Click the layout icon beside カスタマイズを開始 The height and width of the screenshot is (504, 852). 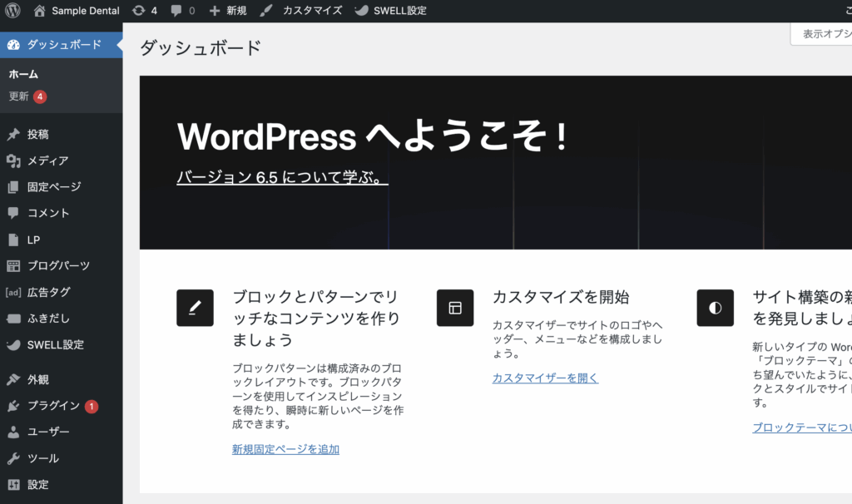pyautogui.click(x=455, y=308)
